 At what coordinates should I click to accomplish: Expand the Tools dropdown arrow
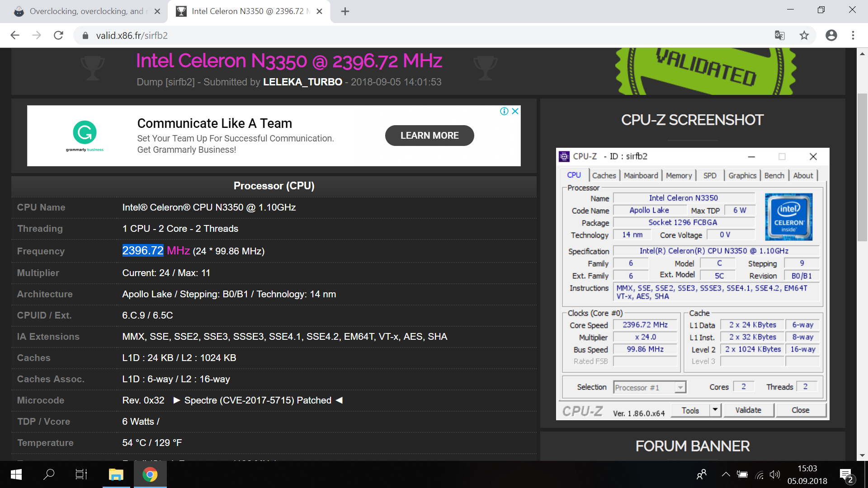point(715,410)
